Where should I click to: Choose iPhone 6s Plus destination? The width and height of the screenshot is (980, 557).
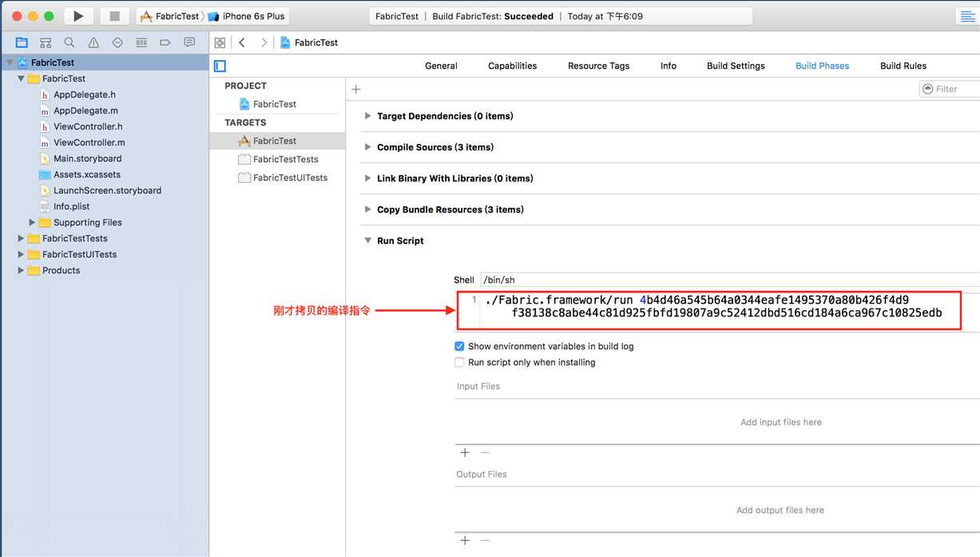pos(247,16)
